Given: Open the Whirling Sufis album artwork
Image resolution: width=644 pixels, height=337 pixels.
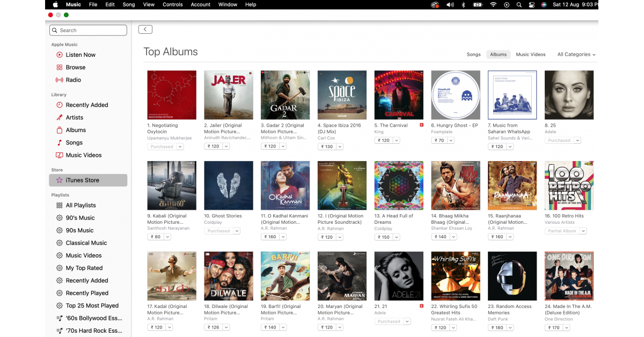Looking at the screenshot, I should tap(456, 276).
